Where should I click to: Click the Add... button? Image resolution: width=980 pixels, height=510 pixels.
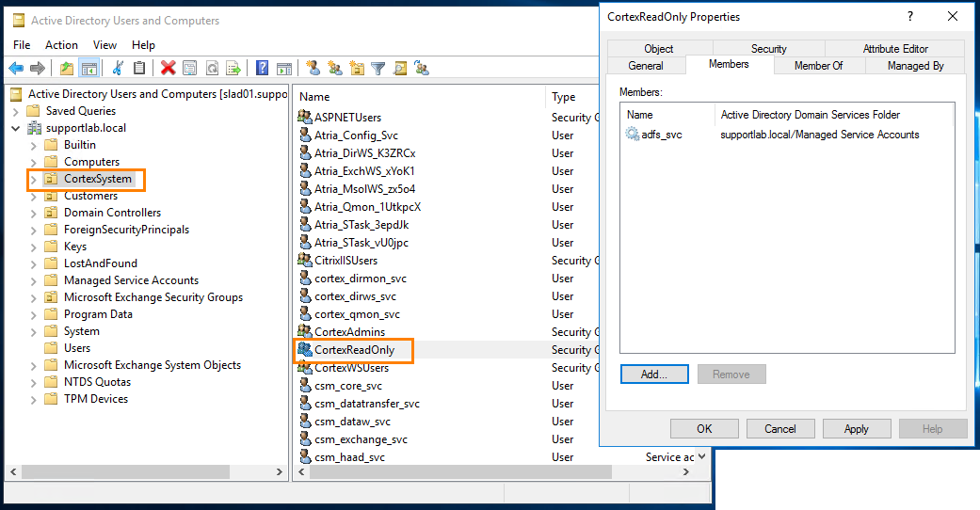[x=654, y=375]
